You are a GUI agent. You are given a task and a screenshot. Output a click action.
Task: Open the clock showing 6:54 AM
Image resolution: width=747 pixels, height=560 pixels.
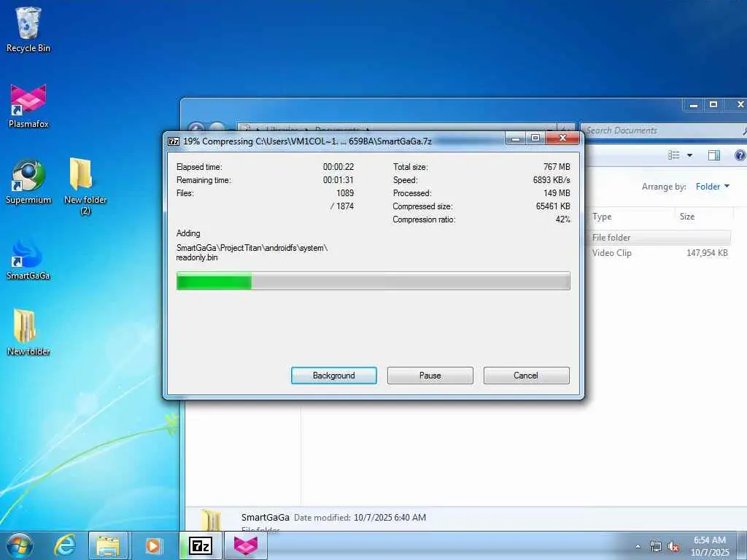tap(710, 545)
